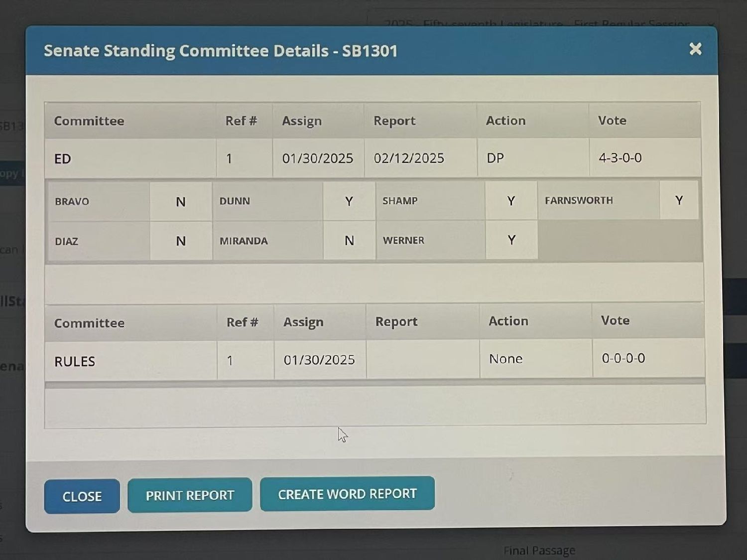Click the PRINT REPORT button
Image resolution: width=747 pixels, height=560 pixels.
pyautogui.click(x=190, y=495)
